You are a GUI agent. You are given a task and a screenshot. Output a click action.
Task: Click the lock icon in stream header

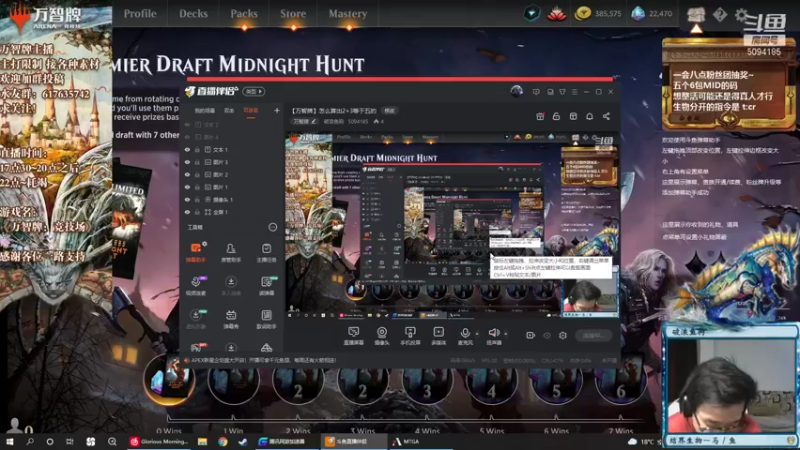tap(556, 116)
